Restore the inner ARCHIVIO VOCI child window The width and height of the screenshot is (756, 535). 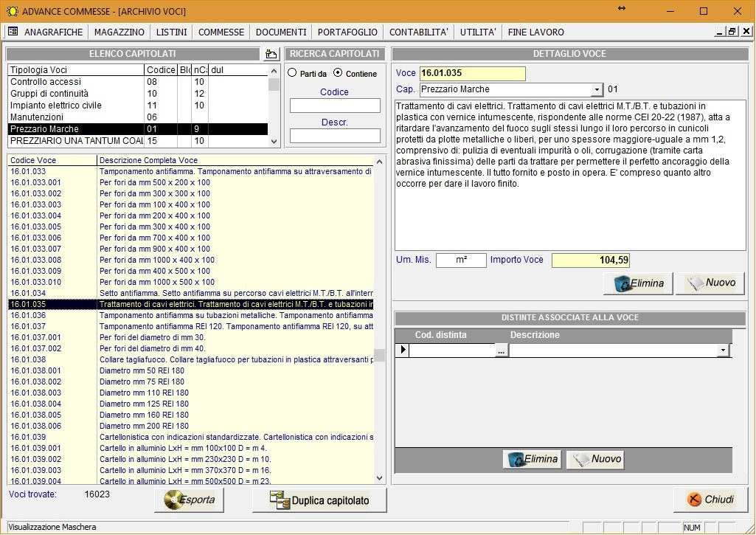coord(732,32)
